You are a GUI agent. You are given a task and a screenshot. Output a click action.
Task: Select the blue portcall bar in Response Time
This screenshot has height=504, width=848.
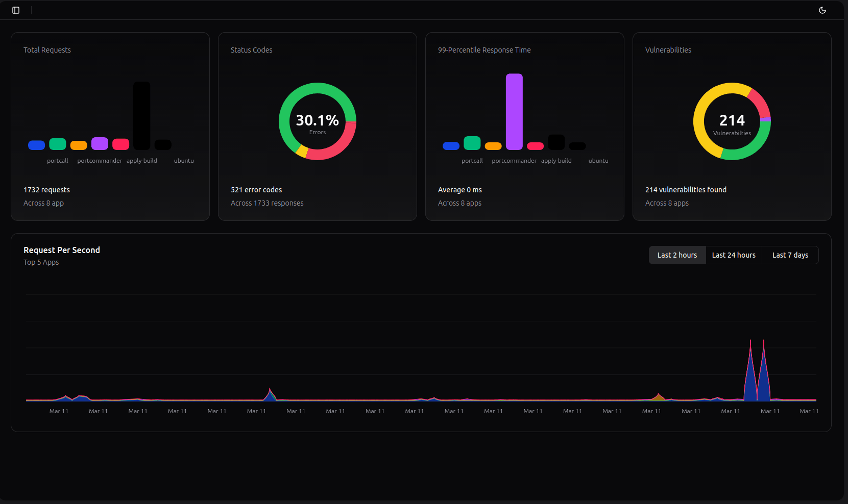(451, 145)
